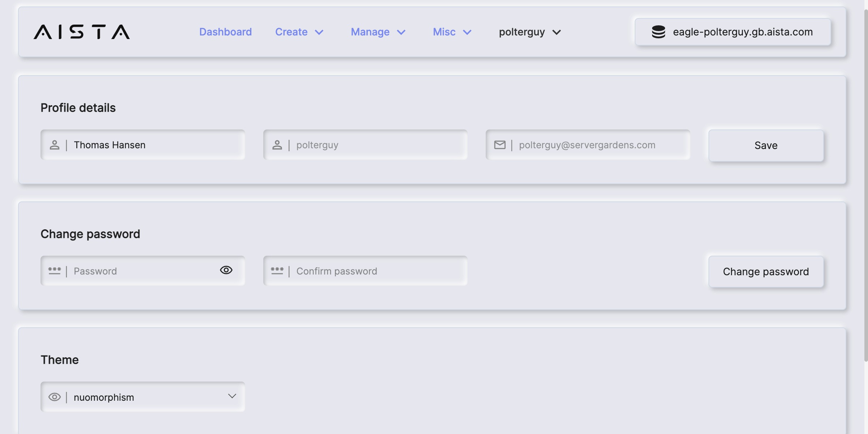Toggle password visibility with the eye icon

[226, 270]
